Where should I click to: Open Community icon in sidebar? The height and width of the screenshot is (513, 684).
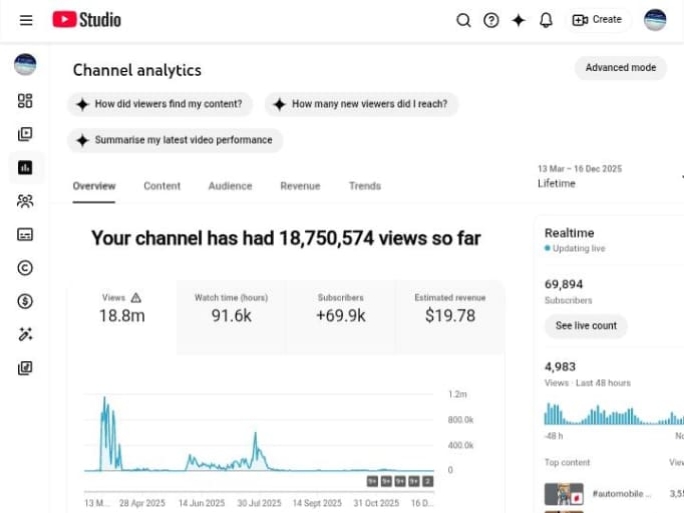tap(25, 201)
